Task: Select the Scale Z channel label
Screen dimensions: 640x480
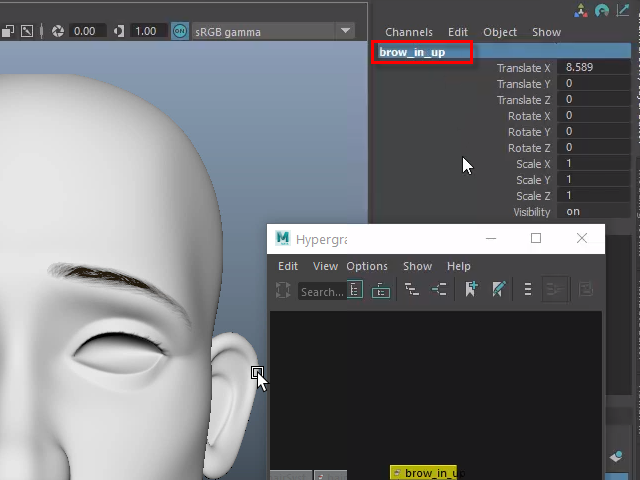Action: click(533, 196)
